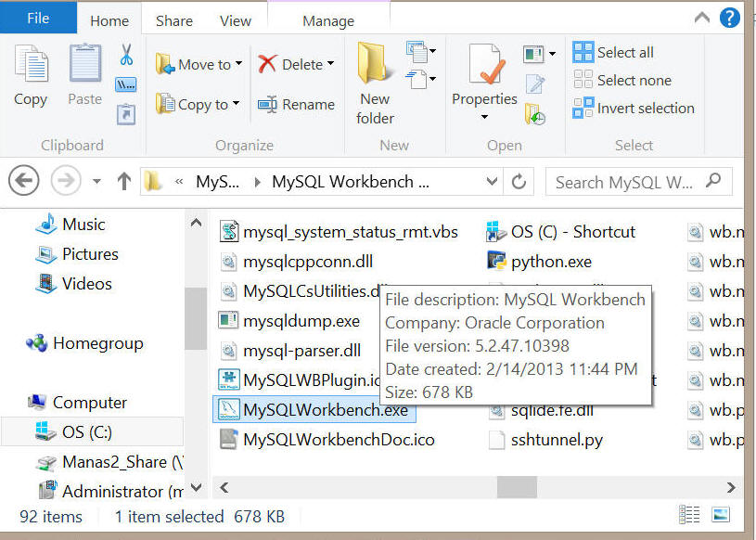Select sshtunnel.py file
Image resolution: width=756 pixels, height=540 pixels.
[545, 440]
